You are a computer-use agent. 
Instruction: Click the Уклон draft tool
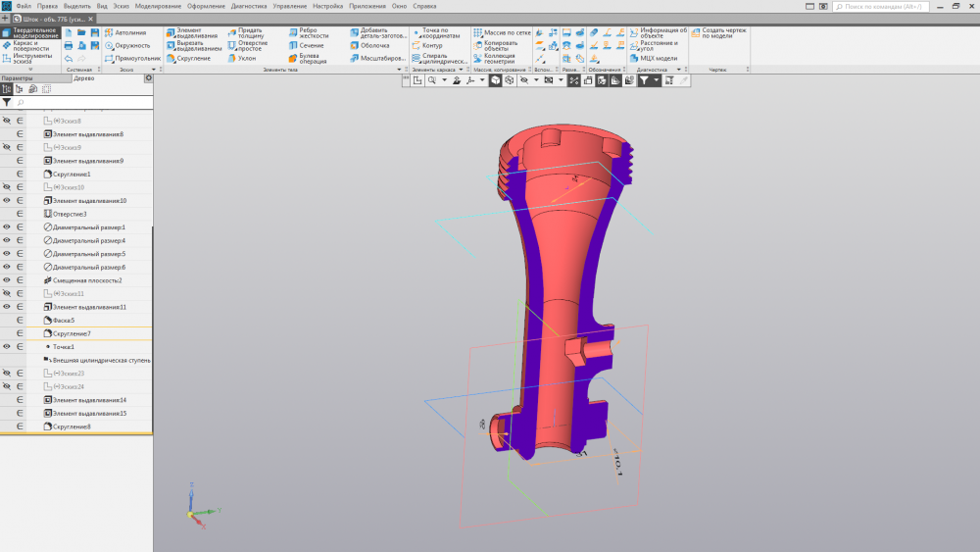(246, 58)
